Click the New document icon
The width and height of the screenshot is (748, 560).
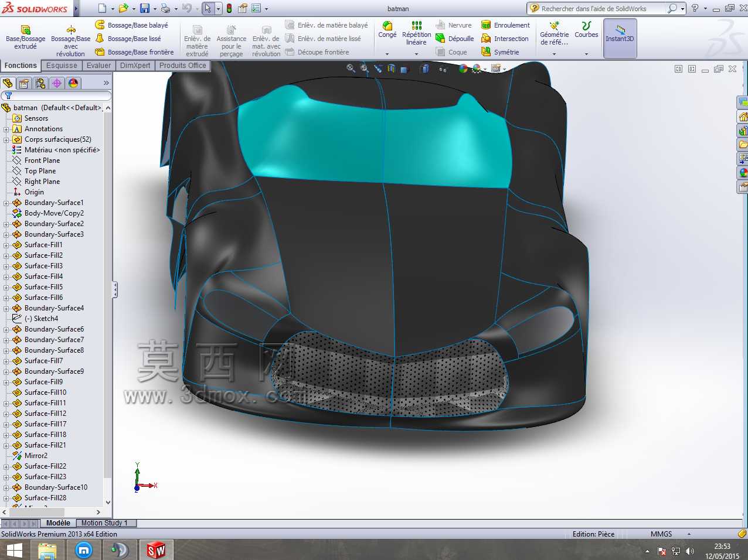pos(103,8)
